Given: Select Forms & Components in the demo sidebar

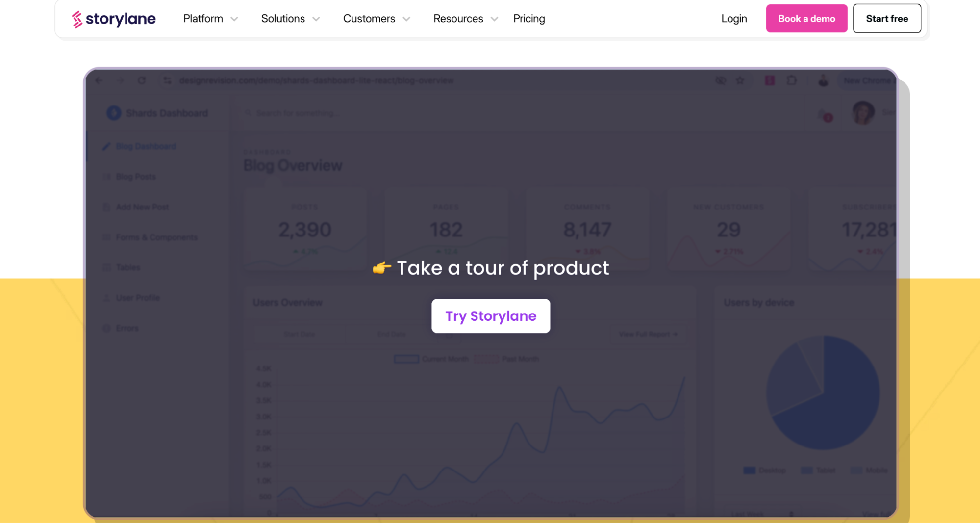Looking at the screenshot, I should (x=151, y=237).
